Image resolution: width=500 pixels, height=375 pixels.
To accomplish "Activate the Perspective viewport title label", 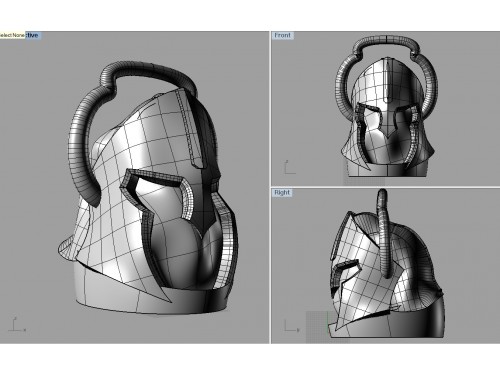I will tap(33, 35).
